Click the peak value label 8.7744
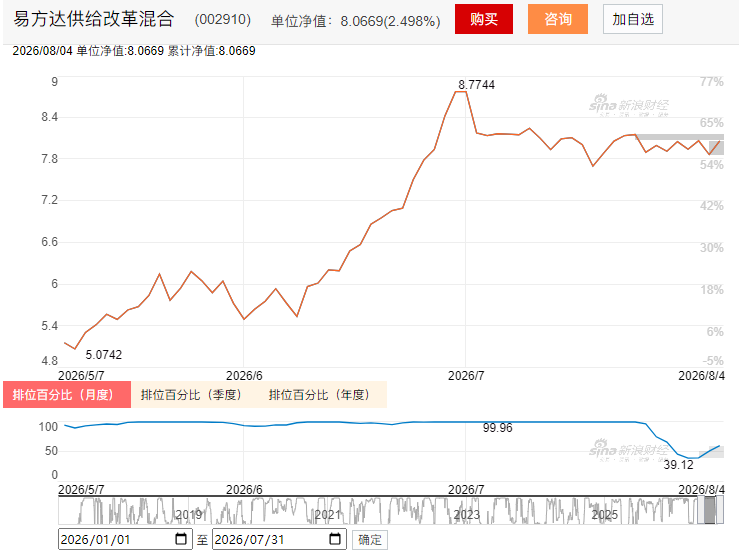739x555 pixels. pyautogui.click(x=476, y=85)
